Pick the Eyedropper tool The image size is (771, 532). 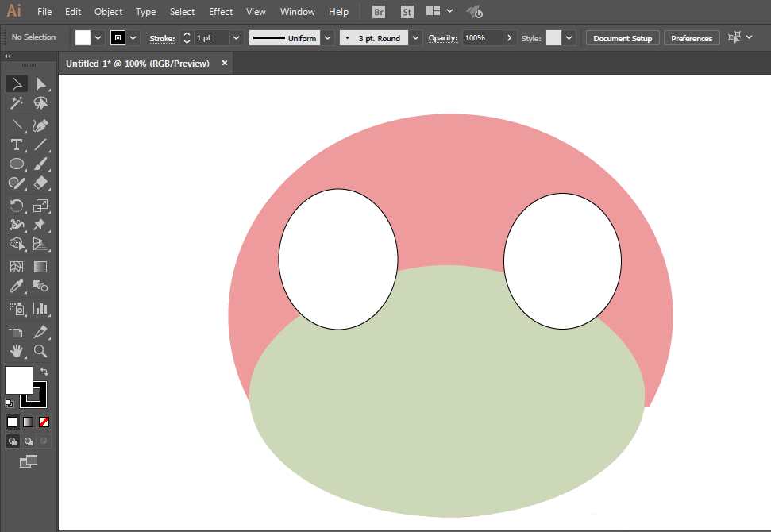[x=16, y=287]
